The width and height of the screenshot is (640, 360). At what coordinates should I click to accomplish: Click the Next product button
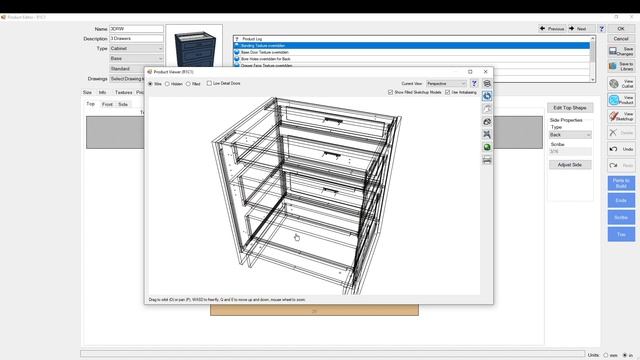click(581, 29)
